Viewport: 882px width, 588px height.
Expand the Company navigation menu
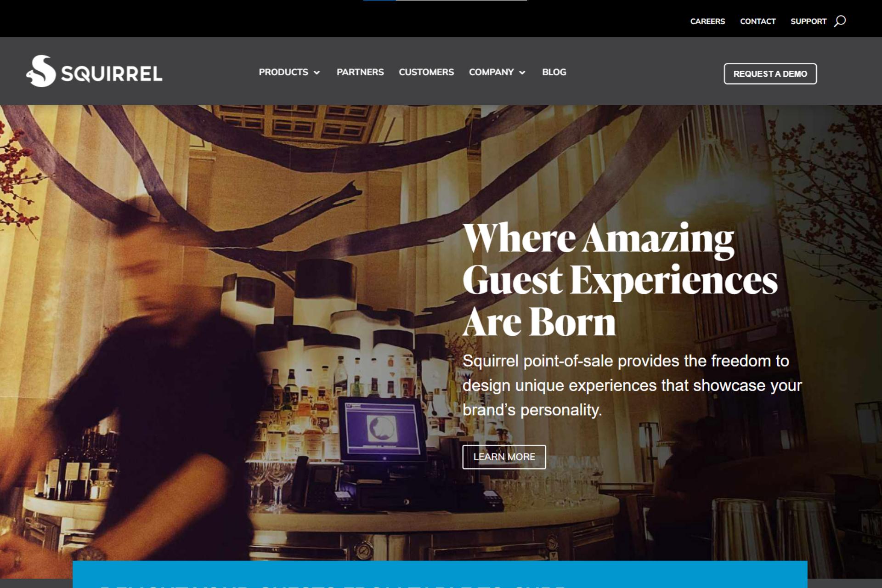click(x=498, y=72)
